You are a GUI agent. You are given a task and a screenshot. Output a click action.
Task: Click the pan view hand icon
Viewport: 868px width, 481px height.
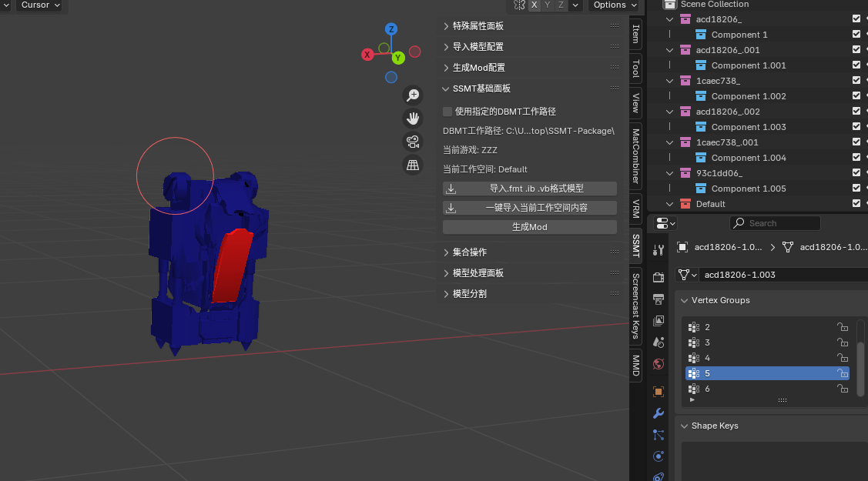tap(413, 119)
